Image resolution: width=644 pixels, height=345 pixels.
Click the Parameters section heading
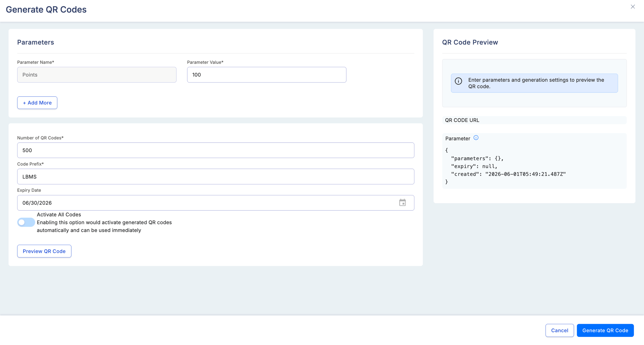click(35, 42)
